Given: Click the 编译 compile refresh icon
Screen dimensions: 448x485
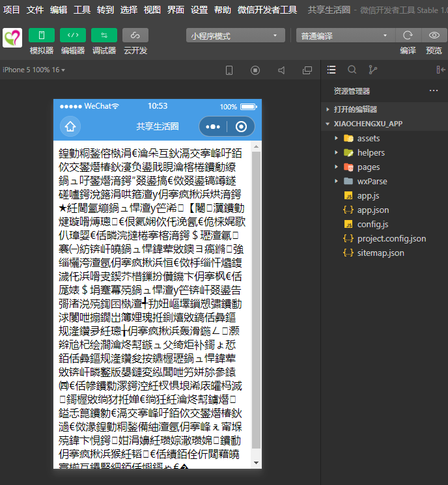Looking at the screenshot, I should pos(408,35).
